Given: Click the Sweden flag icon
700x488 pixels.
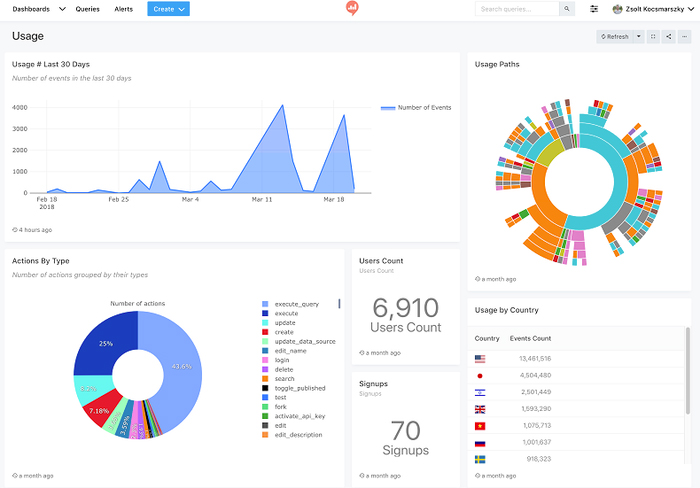Looking at the screenshot, I should tap(480, 459).
